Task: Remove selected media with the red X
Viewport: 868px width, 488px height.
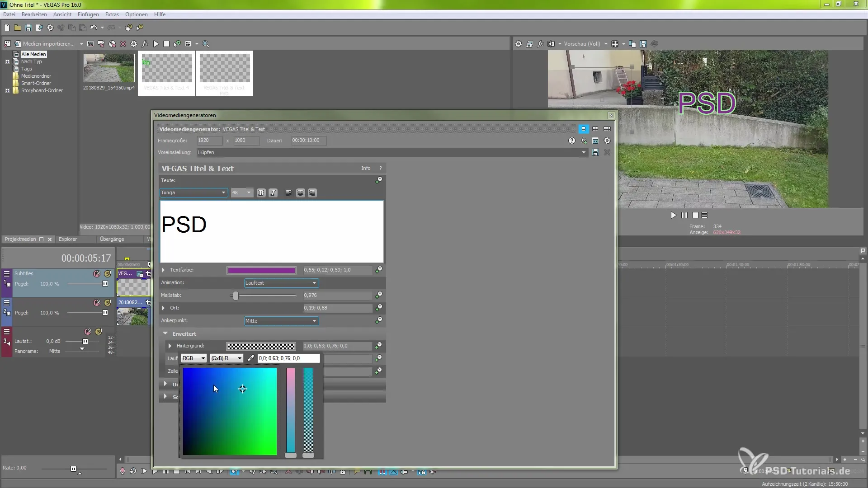Action: 123,44
